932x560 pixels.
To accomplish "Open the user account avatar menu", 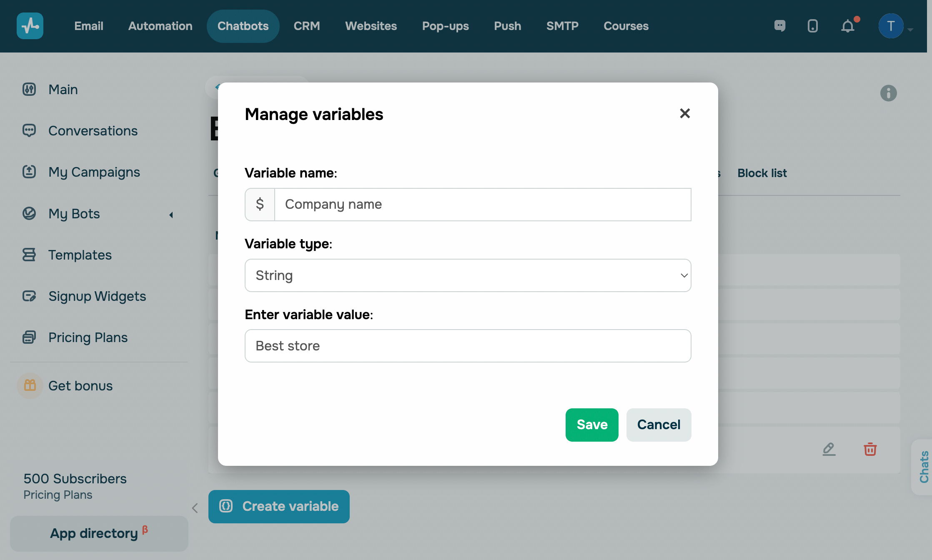I will (891, 26).
